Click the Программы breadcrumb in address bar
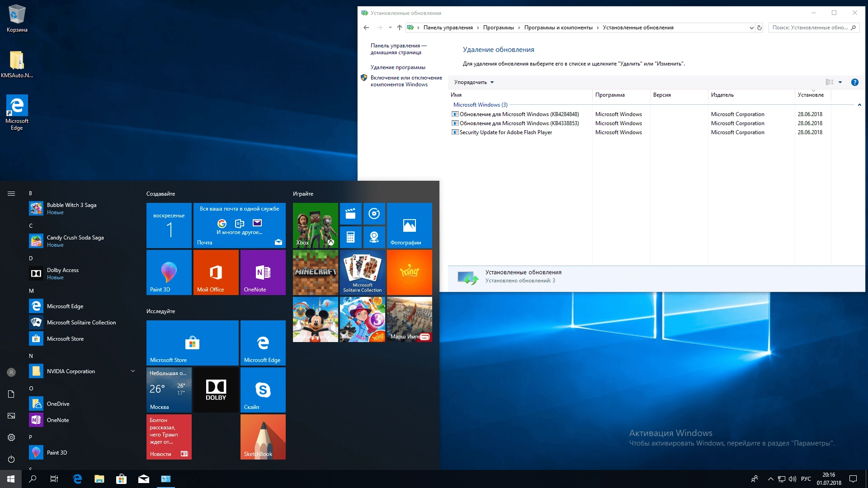Screen dimensions: 868x488 (x=498, y=28)
